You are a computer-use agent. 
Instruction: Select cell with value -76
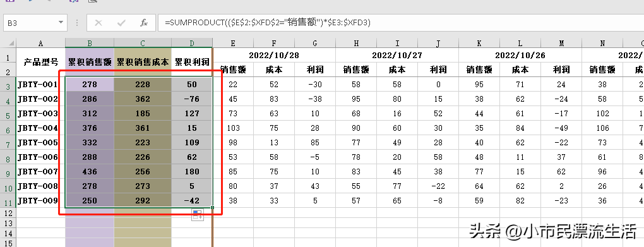pos(192,99)
